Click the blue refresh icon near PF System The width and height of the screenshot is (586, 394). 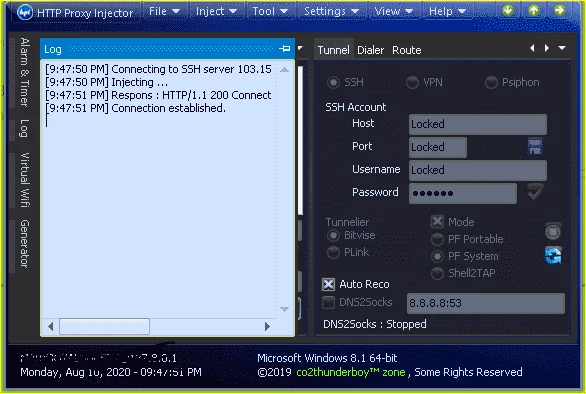pos(553,256)
